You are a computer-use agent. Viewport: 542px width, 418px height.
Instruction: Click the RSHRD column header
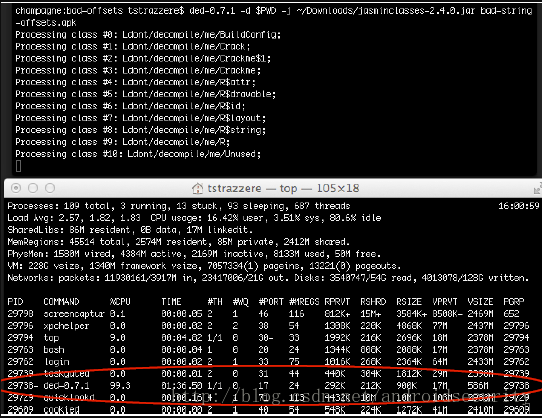373,302
